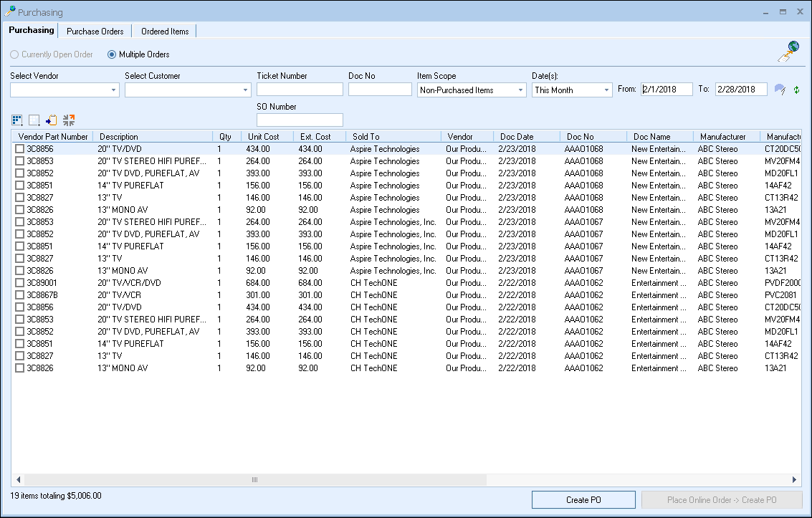Open the Item Scope dropdown

tap(521, 90)
